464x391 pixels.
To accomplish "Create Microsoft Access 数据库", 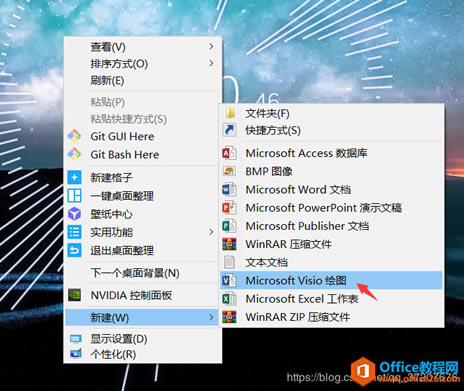I will point(332,153).
